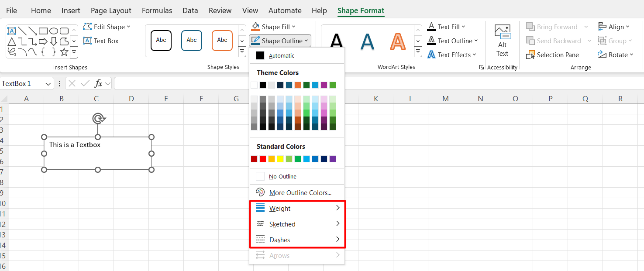The width and height of the screenshot is (644, 271).
Task: Pick the rounded rectangle shape
Action: click(x=64, y=31)
